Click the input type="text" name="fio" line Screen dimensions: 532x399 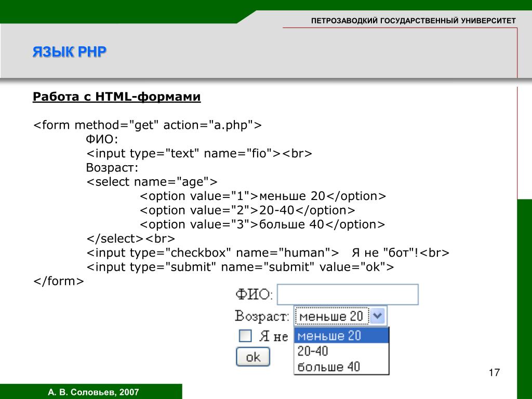(199, 153)
